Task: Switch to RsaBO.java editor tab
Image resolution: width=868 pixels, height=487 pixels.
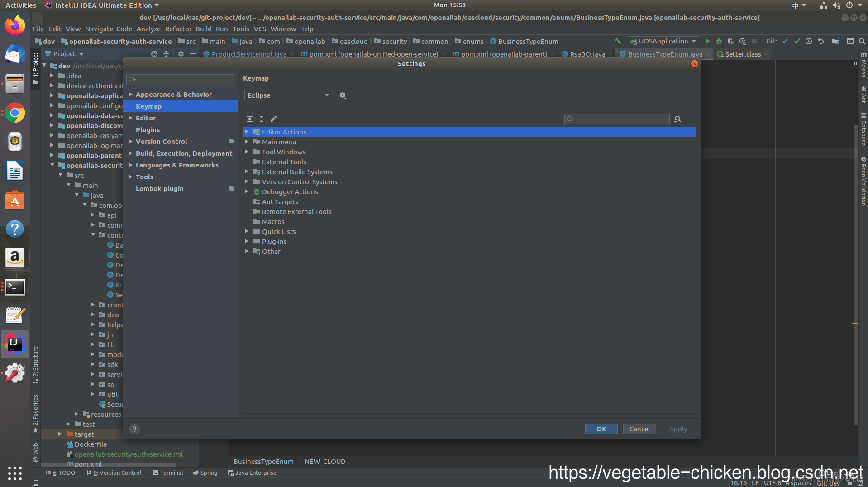Action: (587, 54)
